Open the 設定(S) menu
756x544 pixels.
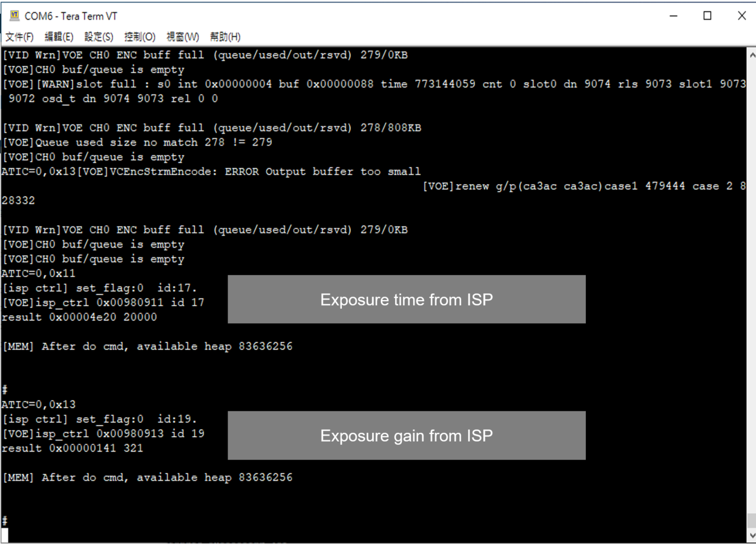(x=98, y=37)
